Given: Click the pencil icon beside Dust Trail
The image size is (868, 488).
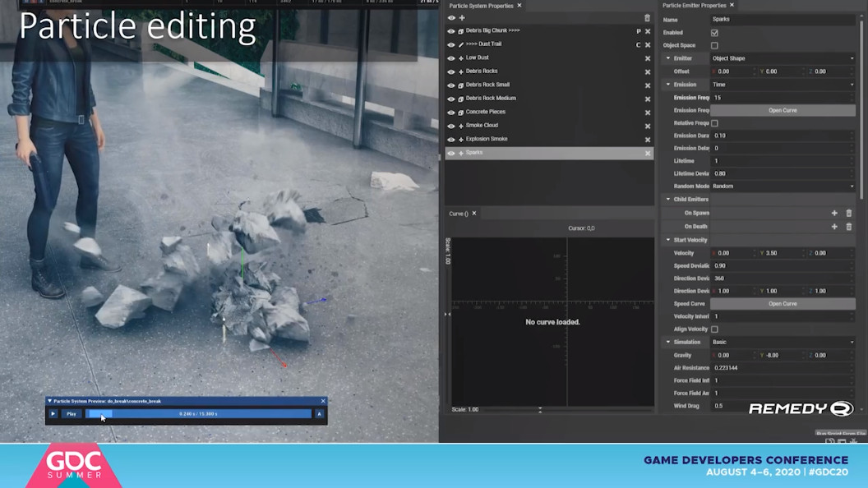Looking at the screenshot, I should click(461, 44).
